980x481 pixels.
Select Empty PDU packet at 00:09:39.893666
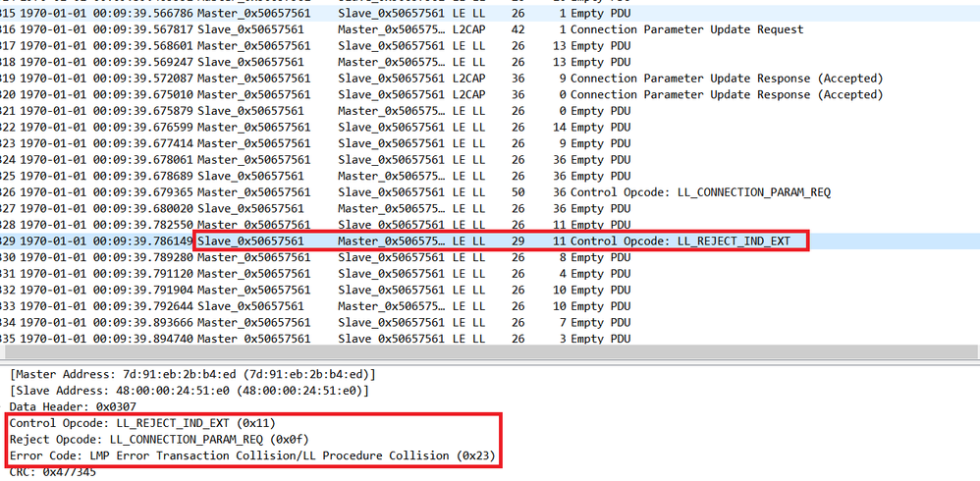pyautogui.click(x=490, y=322)
